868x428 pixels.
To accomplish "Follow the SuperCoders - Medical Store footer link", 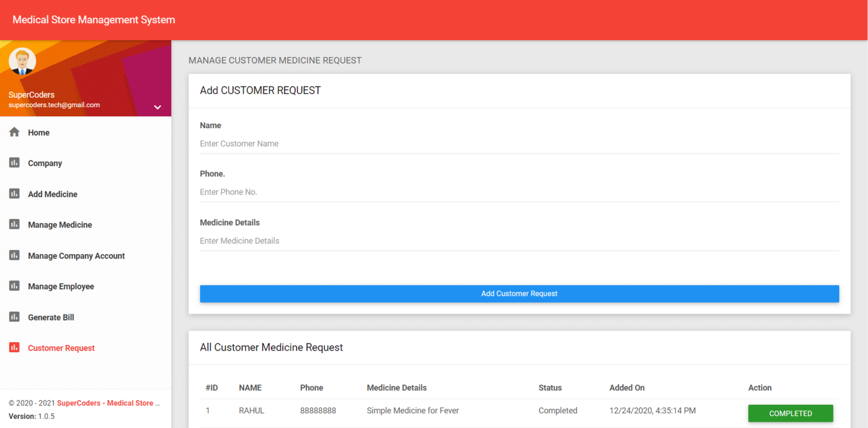I will point(107,403).
